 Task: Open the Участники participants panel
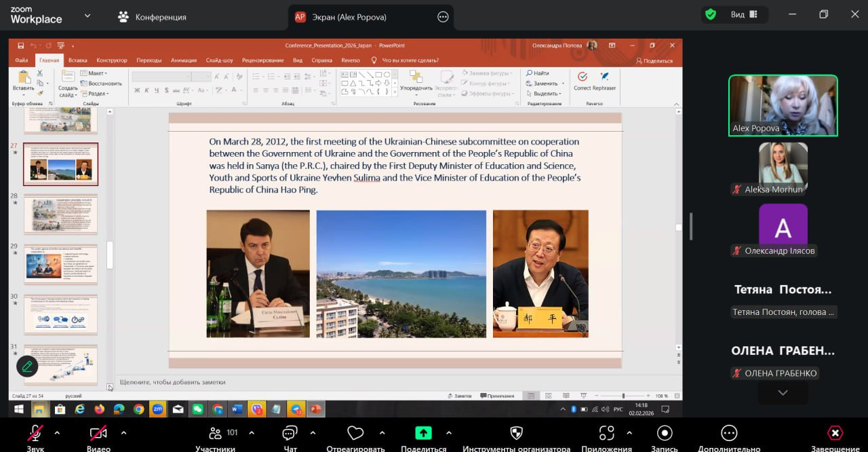pyautogui.click(x=216, y=434)
